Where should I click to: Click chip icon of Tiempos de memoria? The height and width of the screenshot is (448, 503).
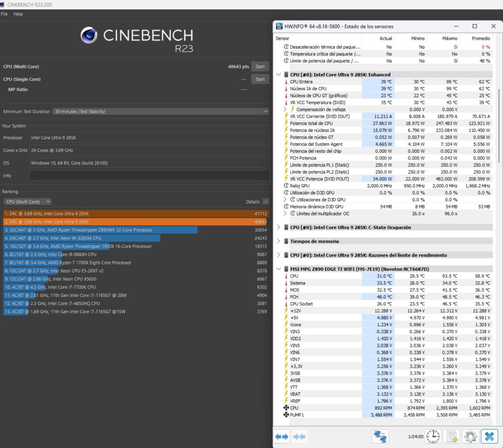click(x=286, y=241)
